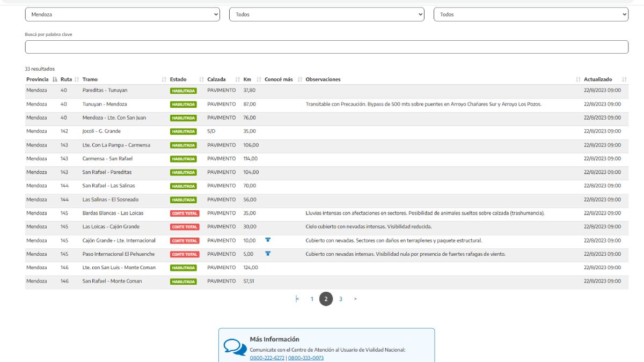
Task: Expand the rightmost Todos filter dropdown
Action: tap(531, 14)
